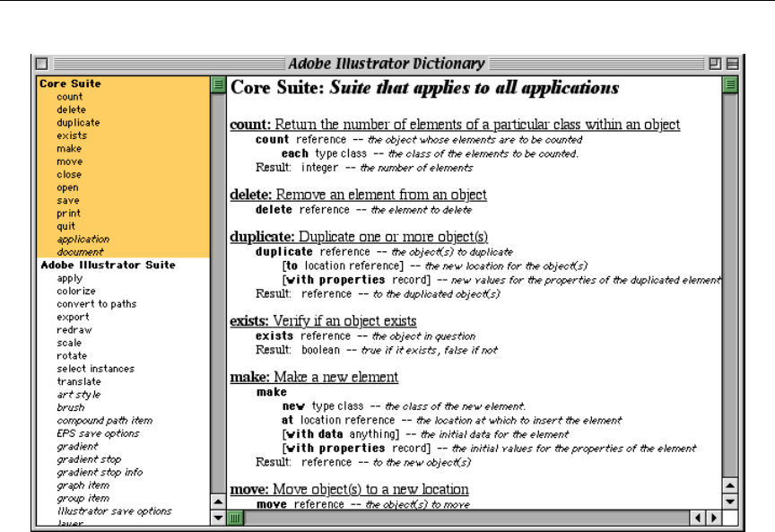The height and width of the screenshot is (532, 775).
Task: Click the left pane scroll thumb
Action: tap(218, 84)
